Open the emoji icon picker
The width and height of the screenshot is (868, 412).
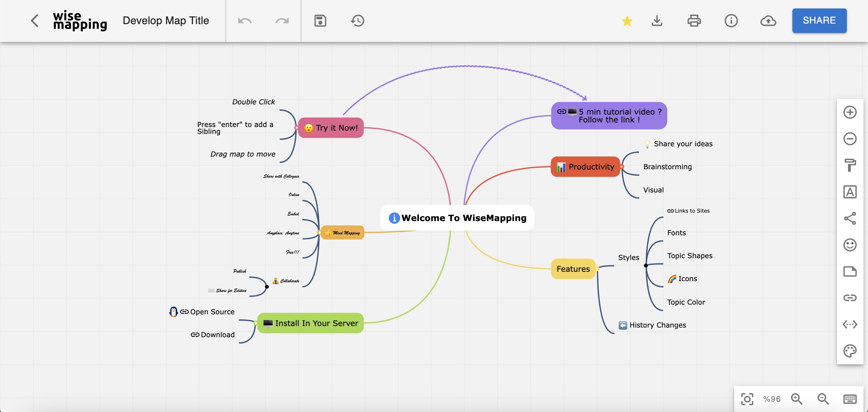[x=850, y=245]
